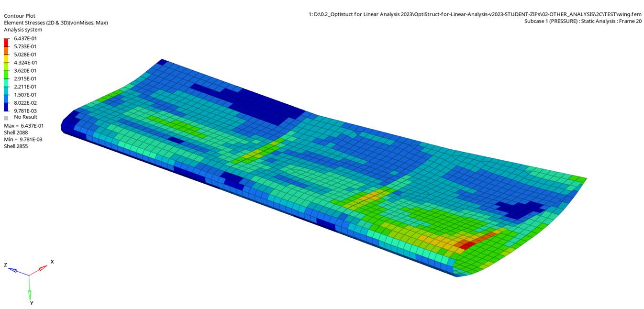Click legend minimum value 9.781E-03

(25, 111)
